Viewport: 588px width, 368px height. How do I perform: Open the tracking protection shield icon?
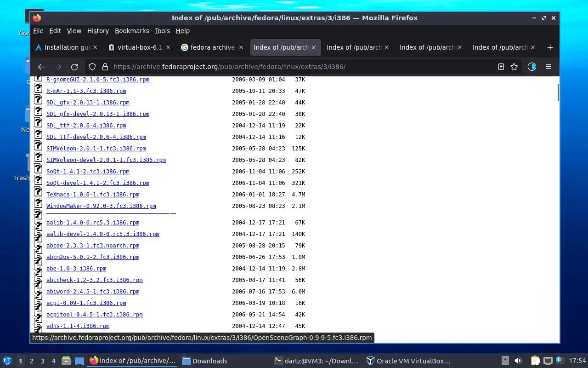click(x=92, y=67)
